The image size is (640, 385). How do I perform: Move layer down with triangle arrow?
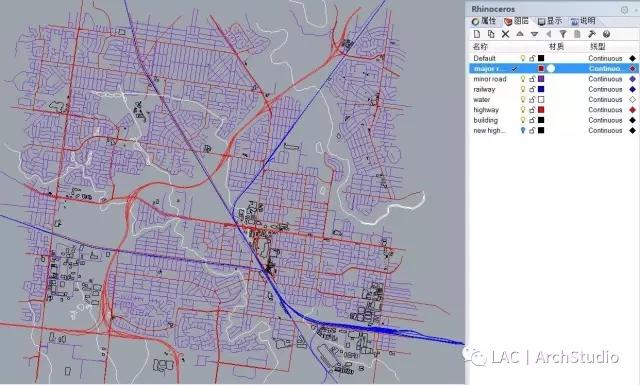click(x=534, y=34)
